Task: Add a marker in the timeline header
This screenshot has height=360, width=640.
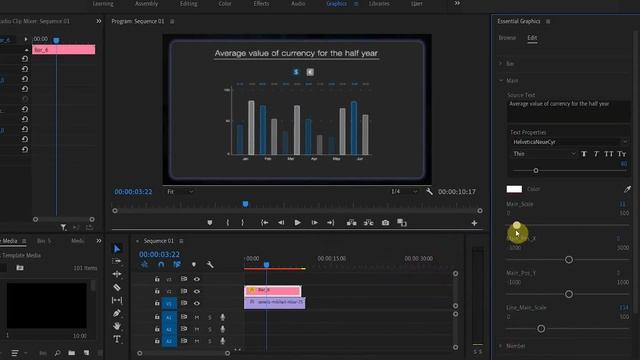Action: point(194,264)
